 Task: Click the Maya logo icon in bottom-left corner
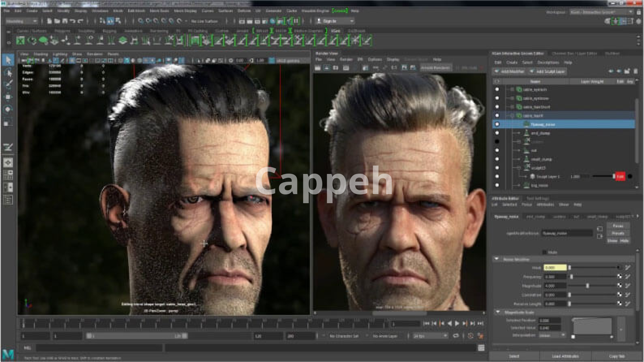[x=8, y=354]
